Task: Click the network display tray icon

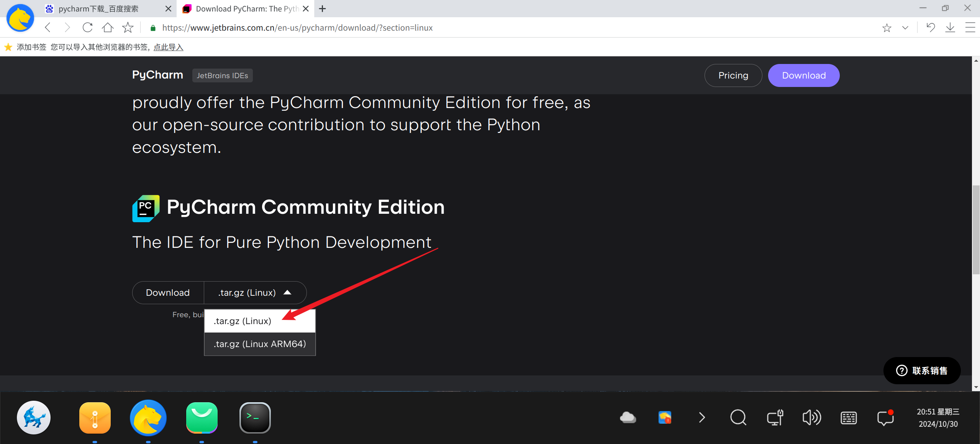Action: click(x=775, y=418)
